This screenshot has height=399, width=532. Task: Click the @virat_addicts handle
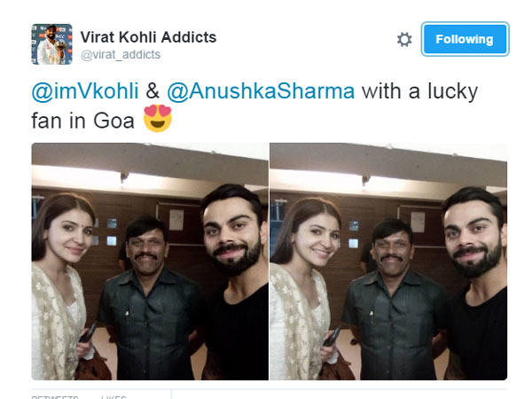pyautogui.click(x=121, y=54)
